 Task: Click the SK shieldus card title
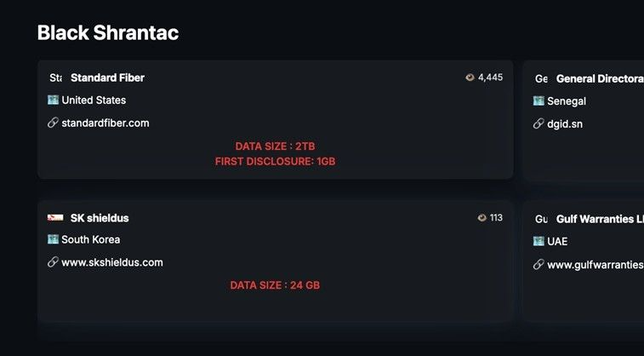coord(100,218)
